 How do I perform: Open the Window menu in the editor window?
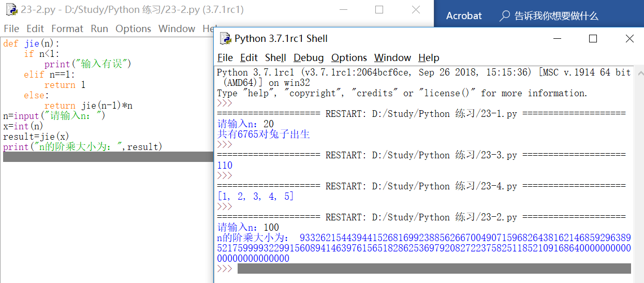click(x=177, y=28)
